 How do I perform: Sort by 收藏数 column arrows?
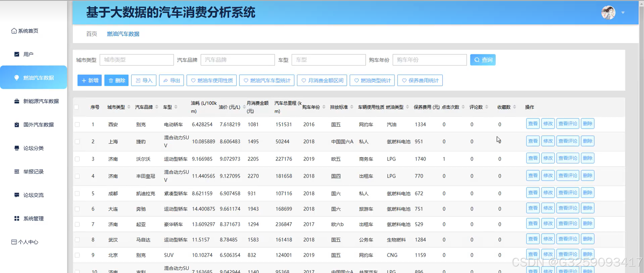pyautogui.click(x=514, y=107)
